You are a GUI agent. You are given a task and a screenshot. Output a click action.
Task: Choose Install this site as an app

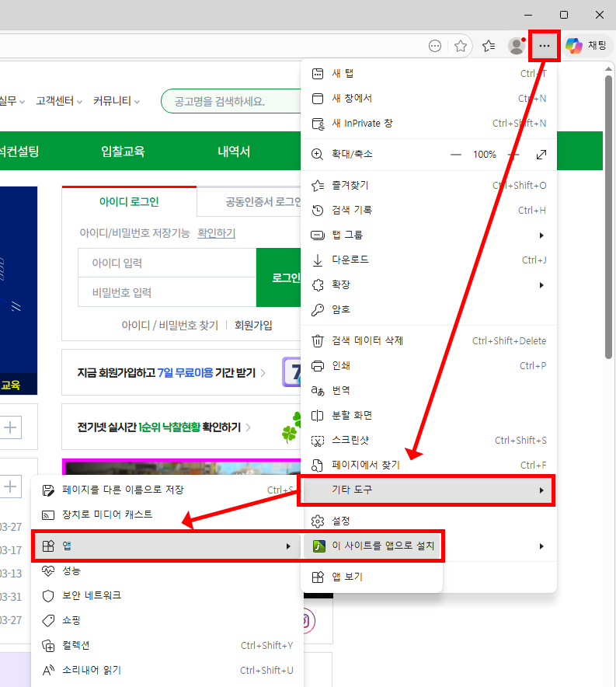[373, 546]
